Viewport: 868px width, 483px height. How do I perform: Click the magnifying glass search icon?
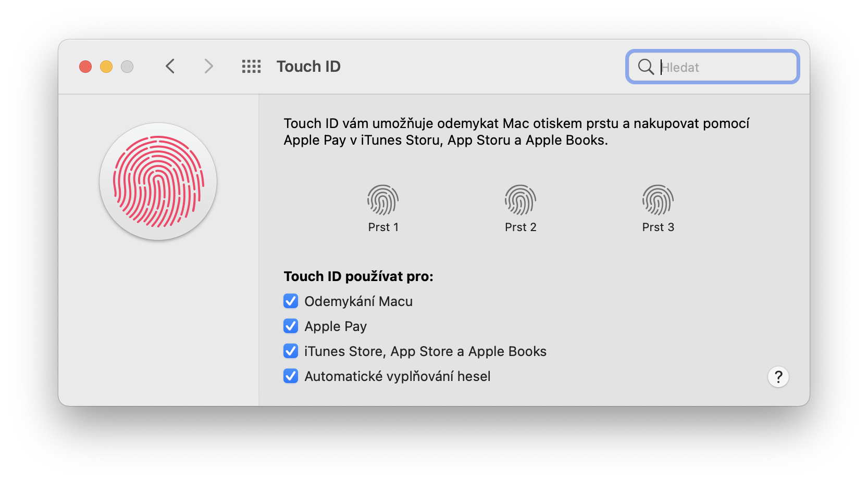pyautogui.click(x=646, y=67)
